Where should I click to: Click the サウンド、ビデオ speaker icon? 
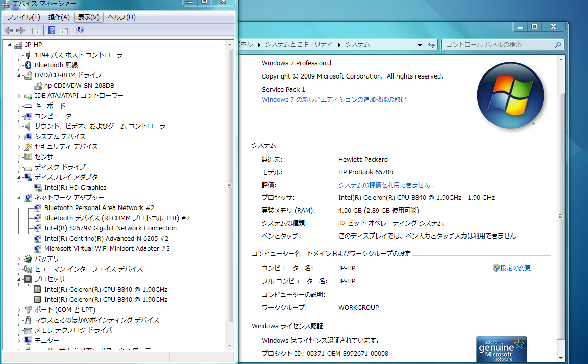pyautogui.click(x=27, y=126)
